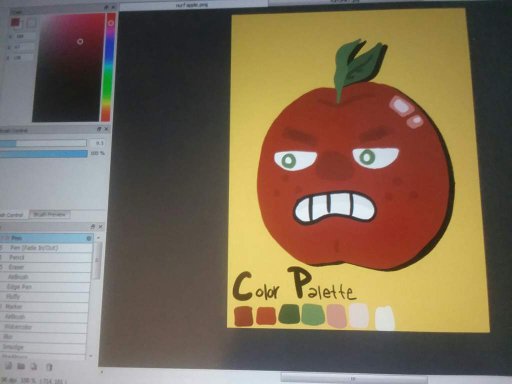Switch to the Brush Preview tab
The image size is (512, 384).
coord(49,214)
